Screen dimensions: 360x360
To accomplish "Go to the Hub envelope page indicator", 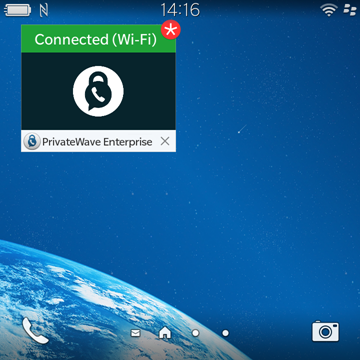I will point(135,333).
